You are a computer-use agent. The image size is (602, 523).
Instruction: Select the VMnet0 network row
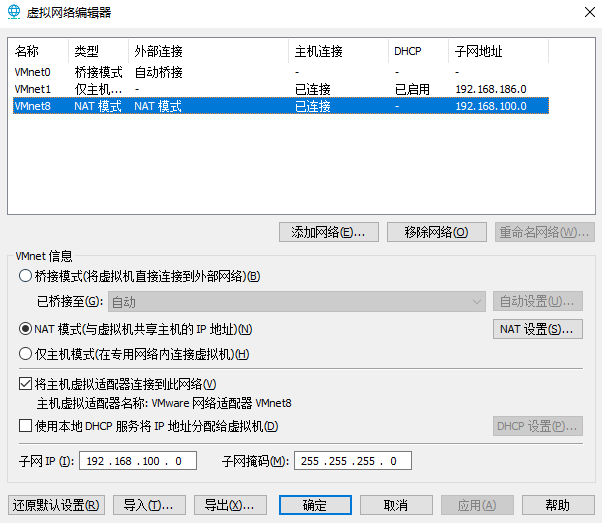pos(281,72)
